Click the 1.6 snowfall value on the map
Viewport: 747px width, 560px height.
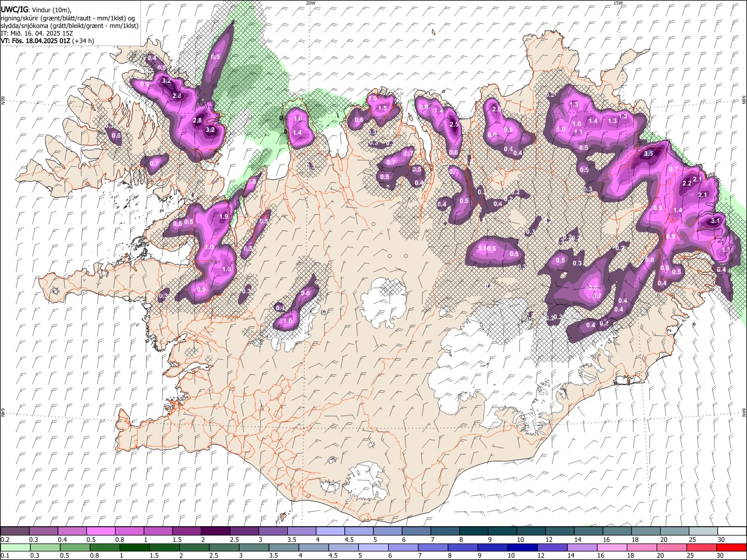click(227, 269)
